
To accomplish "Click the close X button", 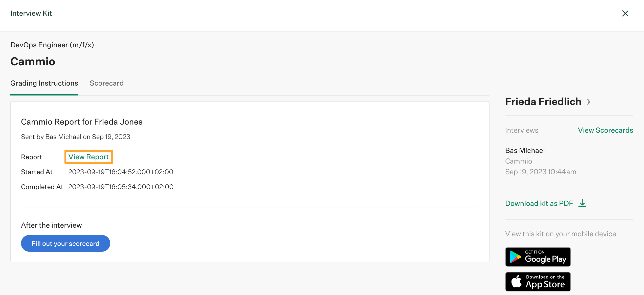I will click(x=626, y=12).
